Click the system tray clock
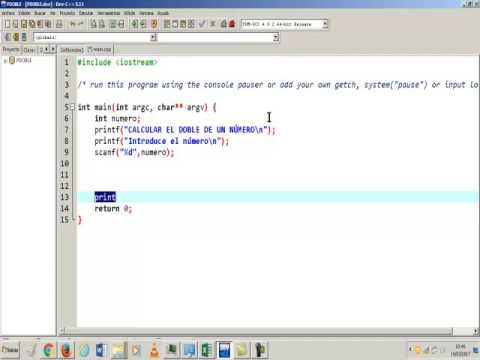Screen dimensions: 480x360 pos(460,350)
